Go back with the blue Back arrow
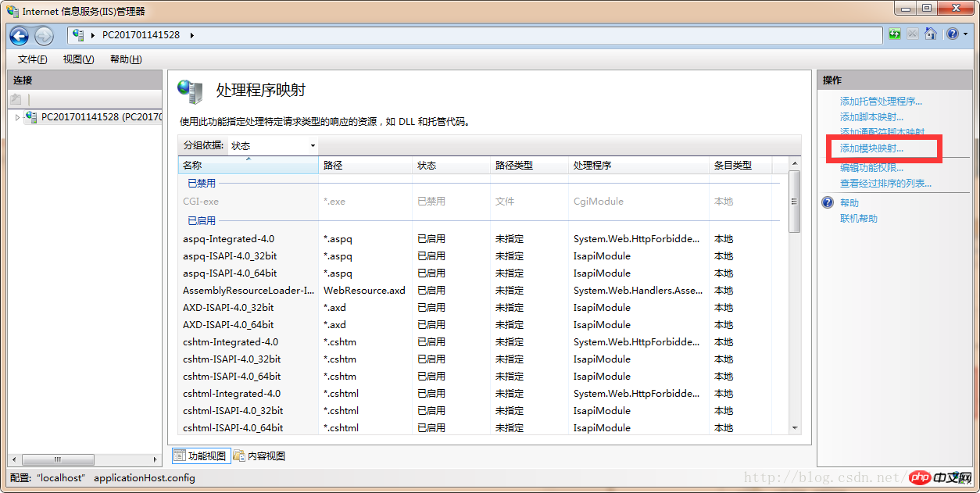This screenshot has width=980, height=493. (20, 35)
